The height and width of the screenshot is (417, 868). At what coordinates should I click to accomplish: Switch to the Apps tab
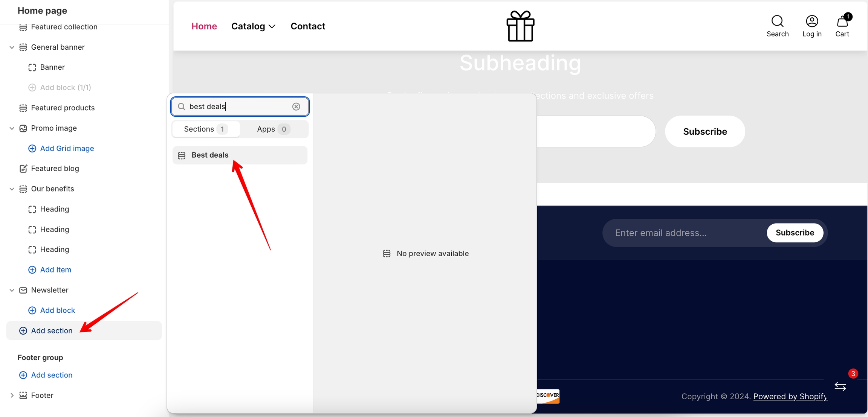tap(273, 129)
